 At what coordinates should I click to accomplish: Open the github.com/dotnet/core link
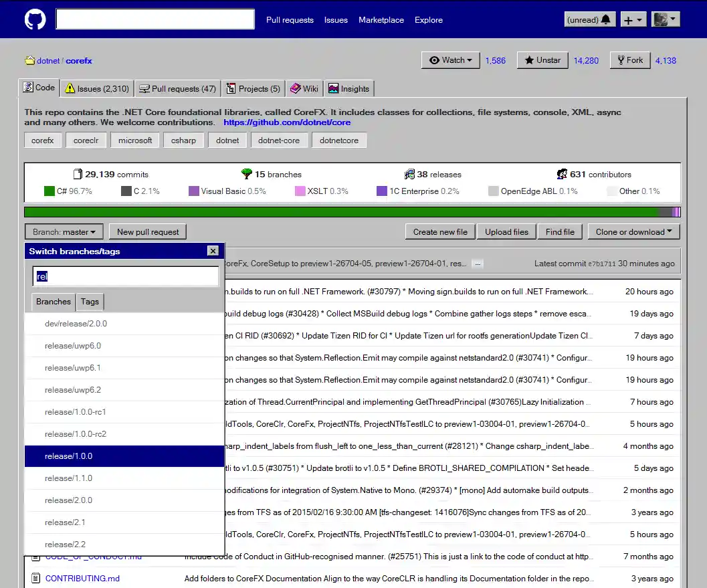click(287, 122)
